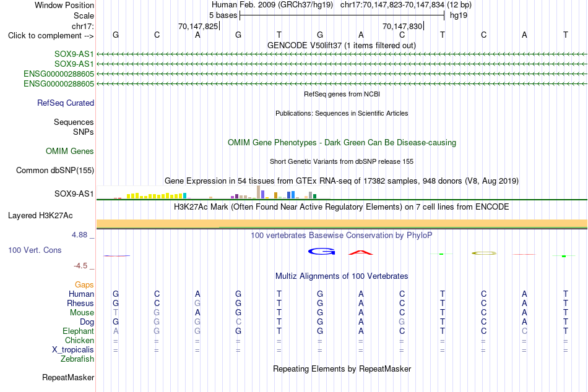The width and height of the screenshot is (588, 392).
Task: Click the SNPs track label
Action: click(x=84, y=132)
